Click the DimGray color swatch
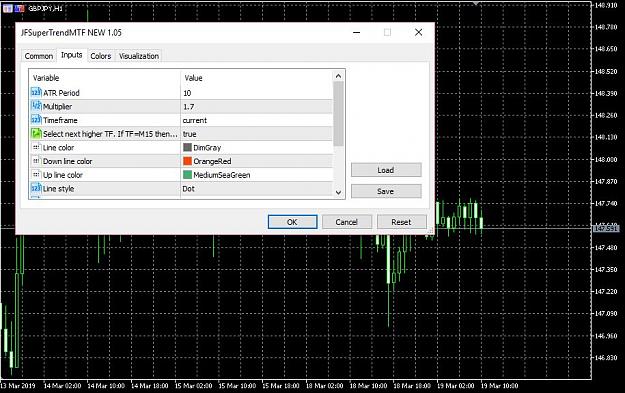The height and width of the screenshot is (393, 625). [x=187, y=147]
